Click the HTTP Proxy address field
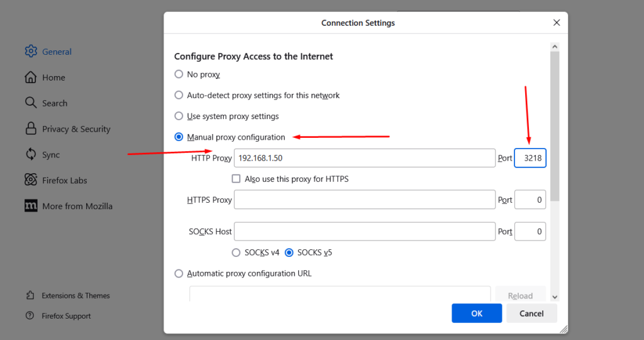The height and width of the screenshot is (340, 644). (x=364, y=158)
